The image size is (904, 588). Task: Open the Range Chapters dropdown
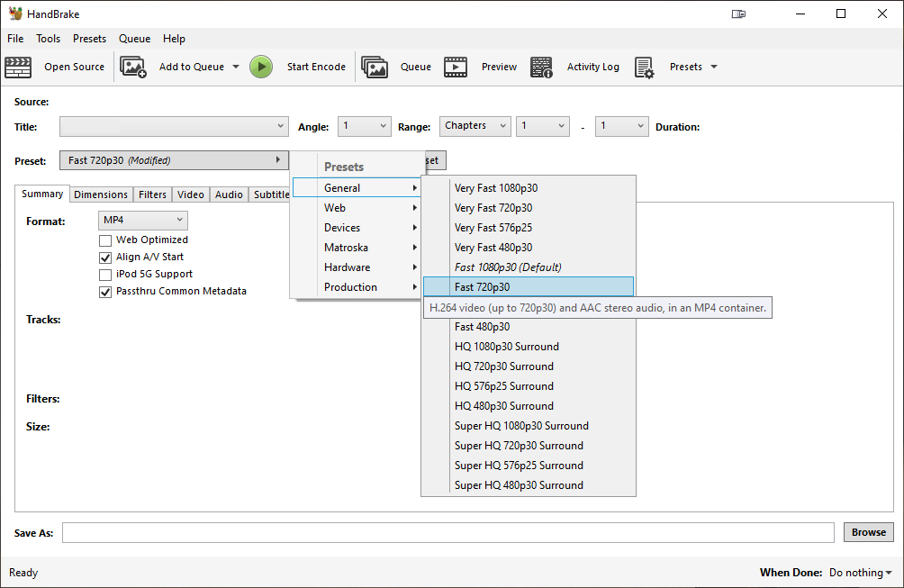[475, 126]
